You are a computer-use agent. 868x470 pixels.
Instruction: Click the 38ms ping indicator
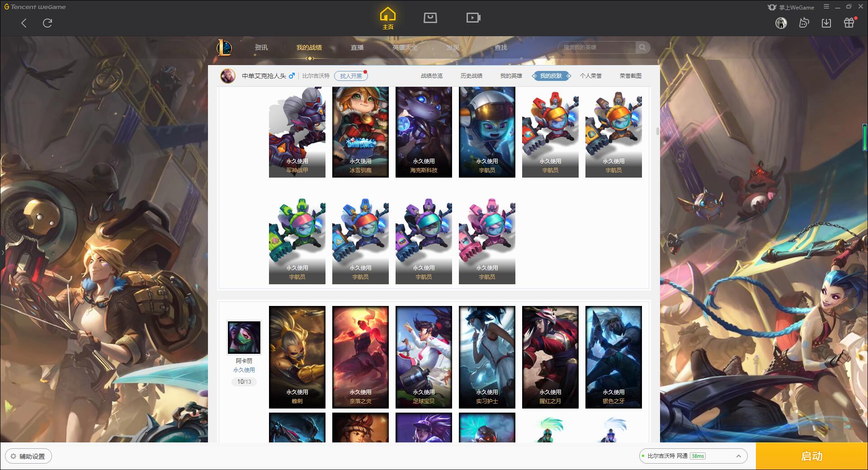click(698, 456)
